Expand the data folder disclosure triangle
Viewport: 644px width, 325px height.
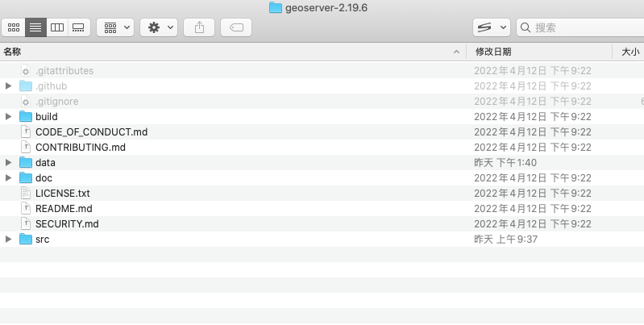pyautogui.click(x=9, y=163)
